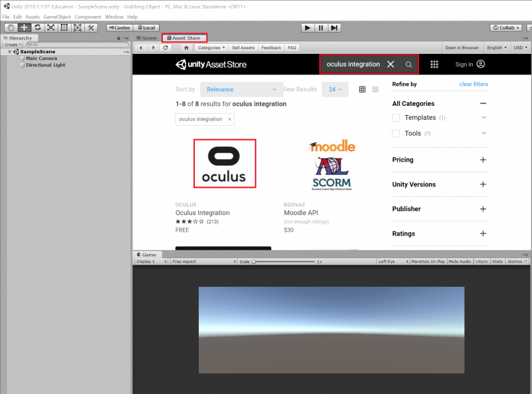Open the Left Eye dropdown
The image size is (532, 394).
393,262
